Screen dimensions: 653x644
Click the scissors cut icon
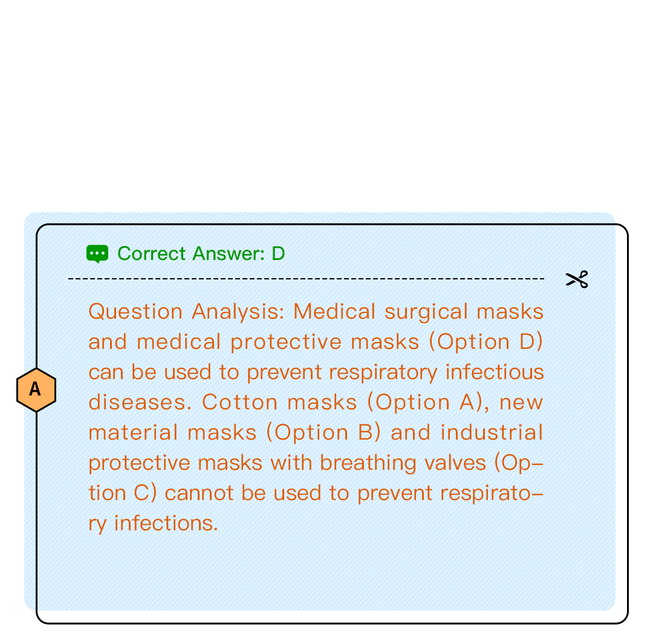577,279
